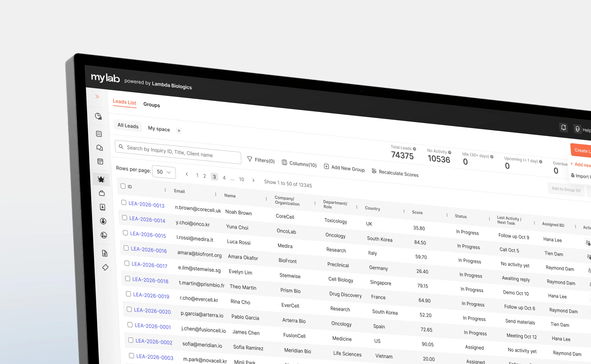Image resolution: width=591 pixels, height=364 pixels.
Task: Switch to the Leads List tab
Action: [124, 102]
